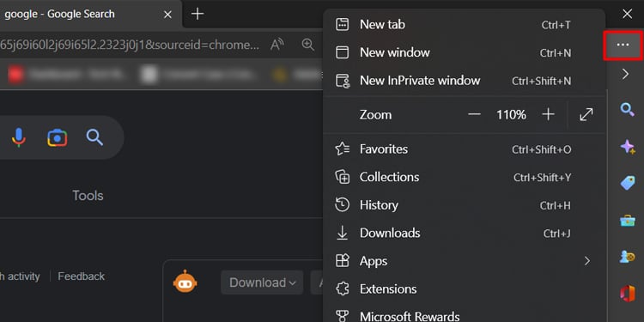Enter full screen from the Zoom row
This screenshot has width=644, height=322.
pos(586,114)
